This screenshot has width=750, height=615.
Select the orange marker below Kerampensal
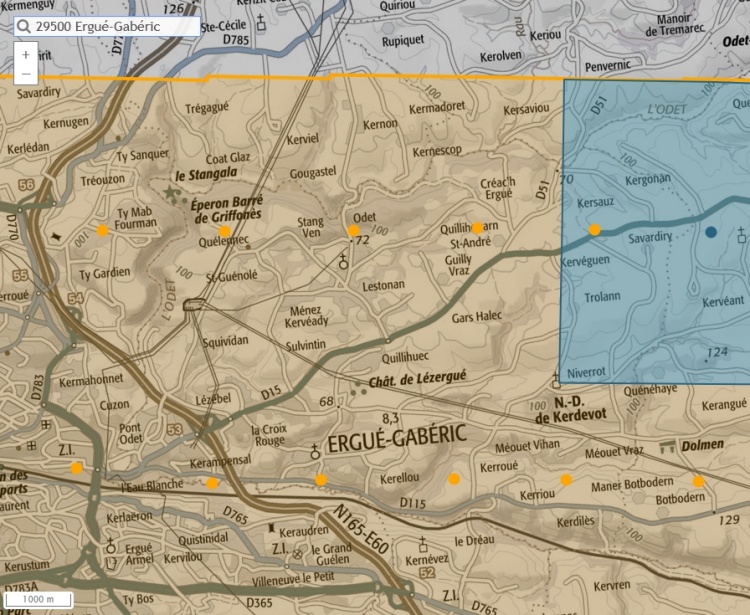pyautogui.click(x=212, y=484)
